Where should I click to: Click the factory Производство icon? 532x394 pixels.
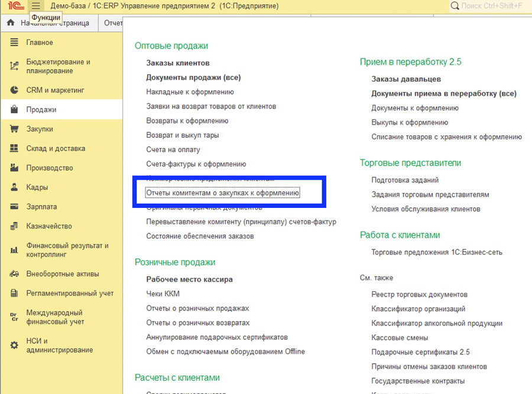14,168
